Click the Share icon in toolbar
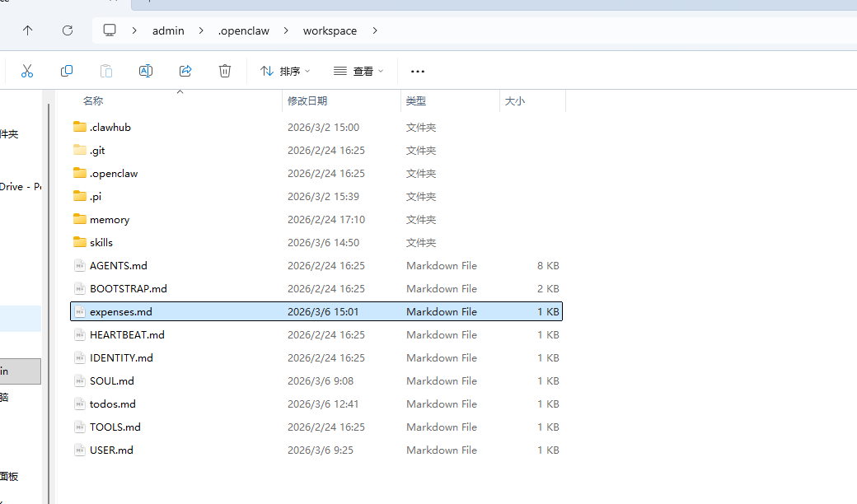857x504 pixels. 185,71
